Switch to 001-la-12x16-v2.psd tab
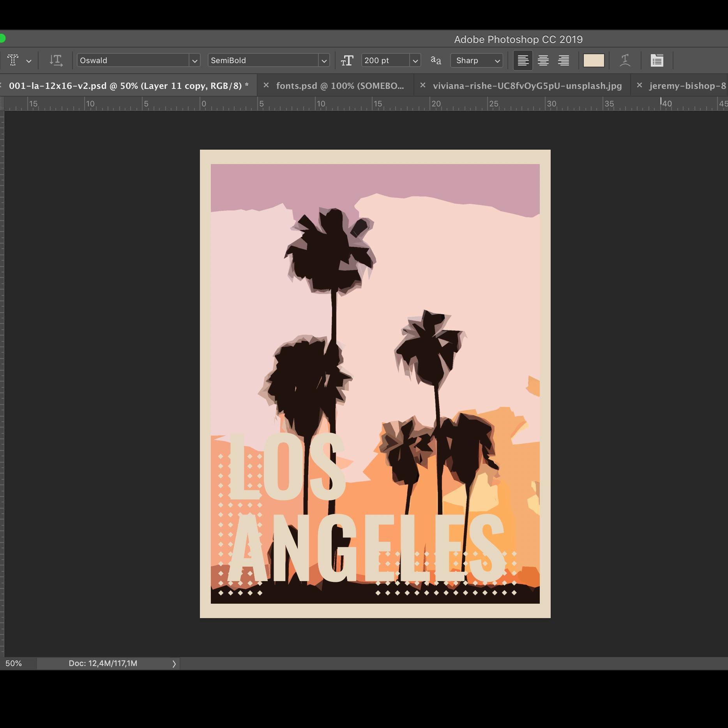This screenshot has width=728, height=728. (129, 86)
